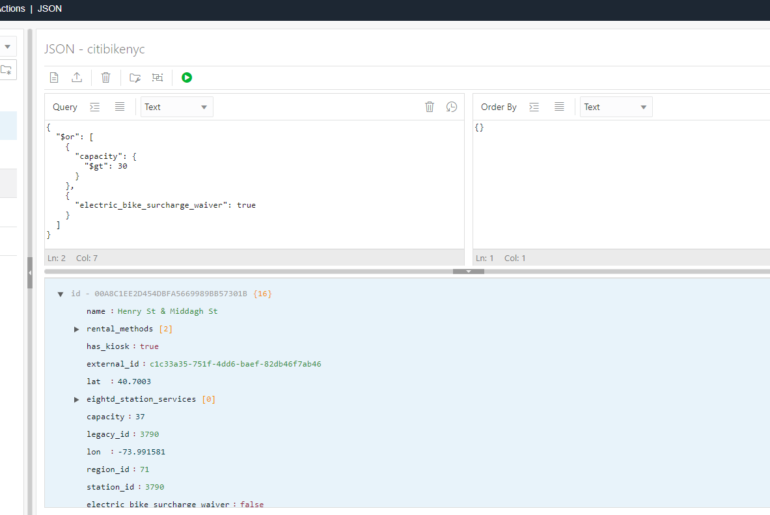Click the Order By compact lines icon
This screenshot has height=515, width=770.
559,107
